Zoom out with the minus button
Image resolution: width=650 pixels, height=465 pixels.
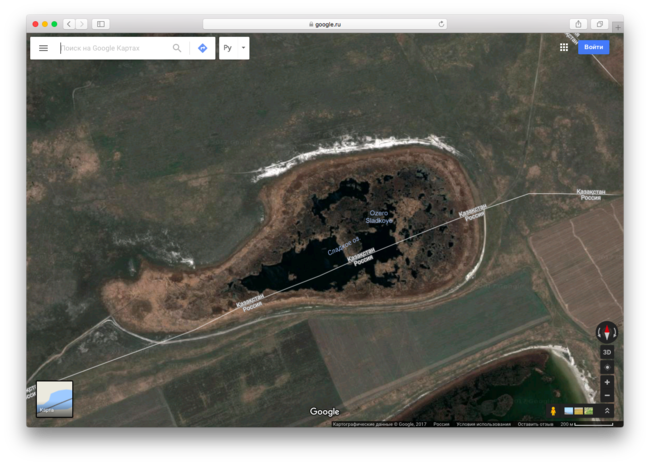click(607, 395)
